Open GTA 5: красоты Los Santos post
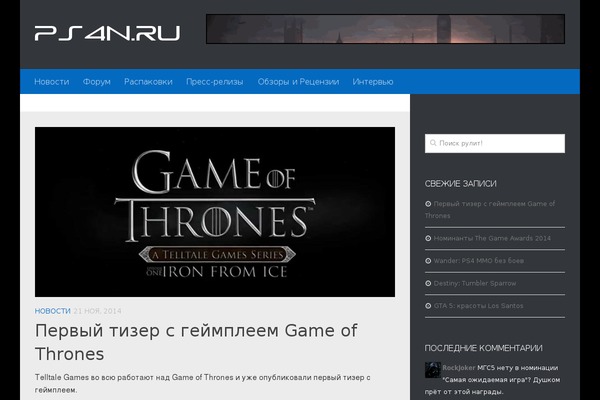600x400 pixels. pyautogui.click(x=478, y=305)
